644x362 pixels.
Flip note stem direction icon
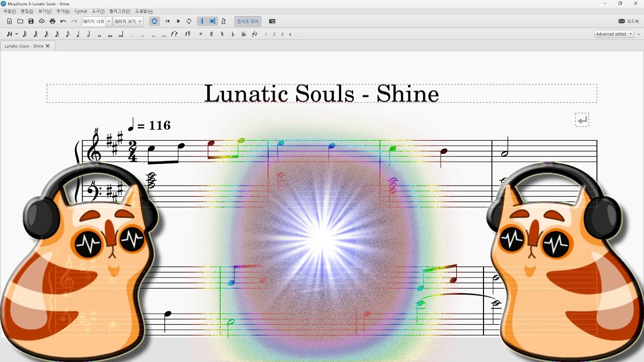[255, 34]
